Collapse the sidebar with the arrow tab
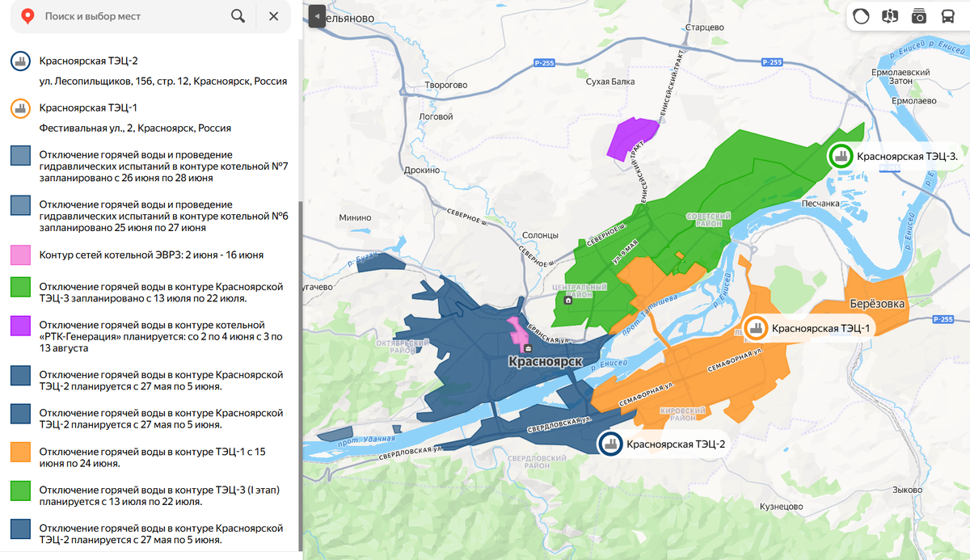The height and width of the screenshot is (560, 970). (x=317, y=16)
